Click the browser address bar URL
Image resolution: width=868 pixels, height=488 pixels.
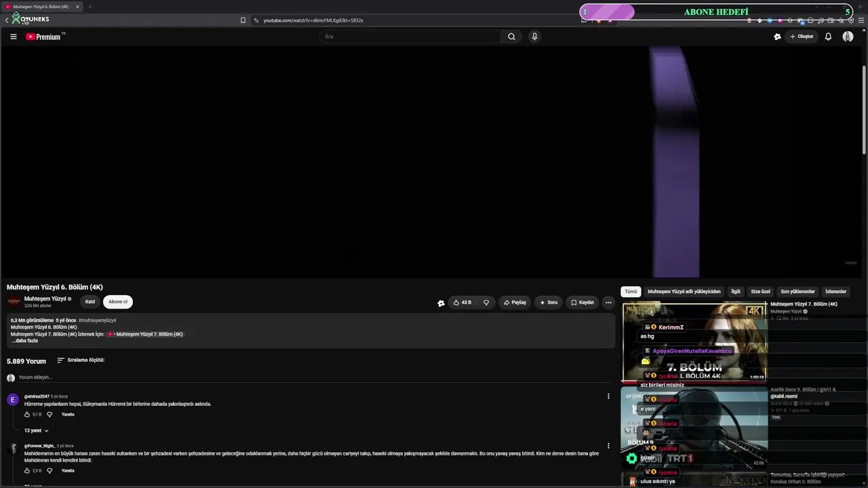[313, 20]
